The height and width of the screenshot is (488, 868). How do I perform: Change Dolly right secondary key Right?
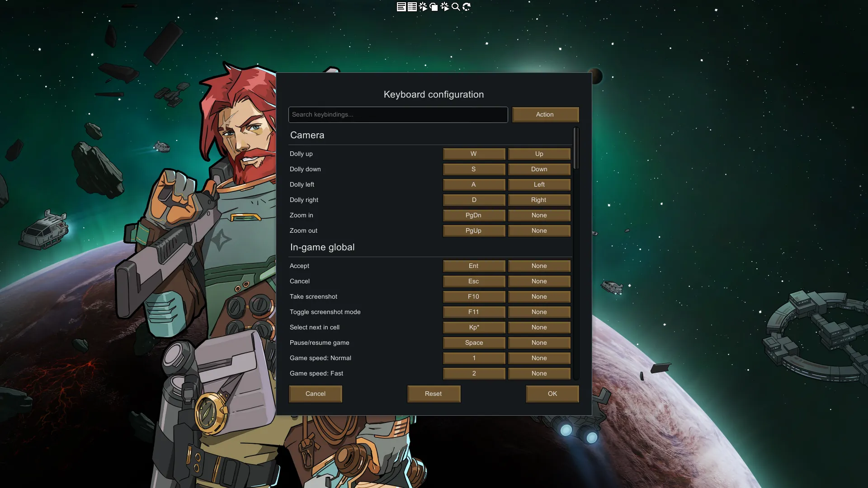click(x=539, y=200)
